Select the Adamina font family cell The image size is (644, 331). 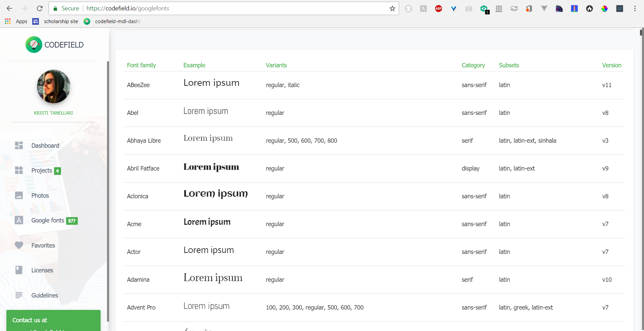point(138,280)
